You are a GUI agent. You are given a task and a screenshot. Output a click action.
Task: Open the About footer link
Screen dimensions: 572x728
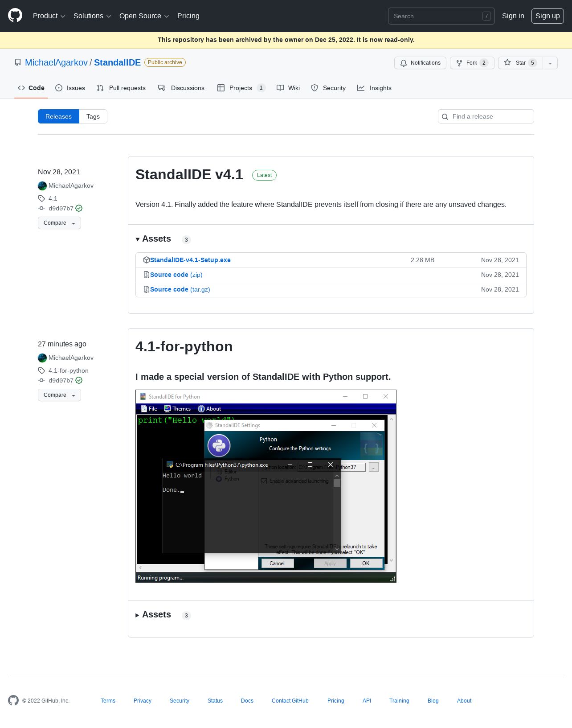pos(464,701)
